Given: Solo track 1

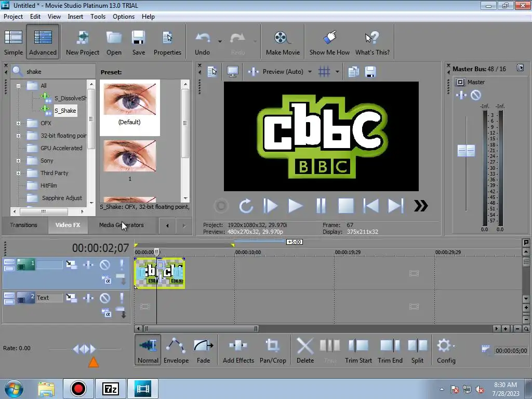Looking at the screenshot, I should pos(122,264).
